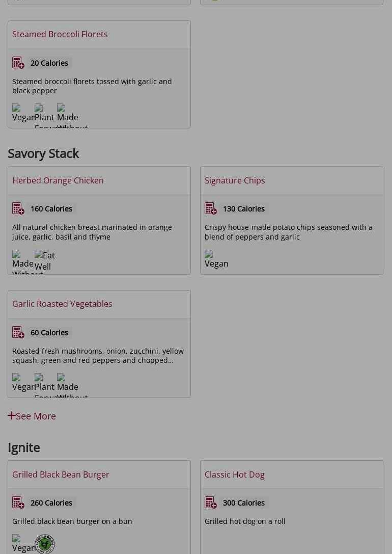The image size is (392, 554).
Task: Click Vegan icon under Signature Chips
Action: [216, 259]
